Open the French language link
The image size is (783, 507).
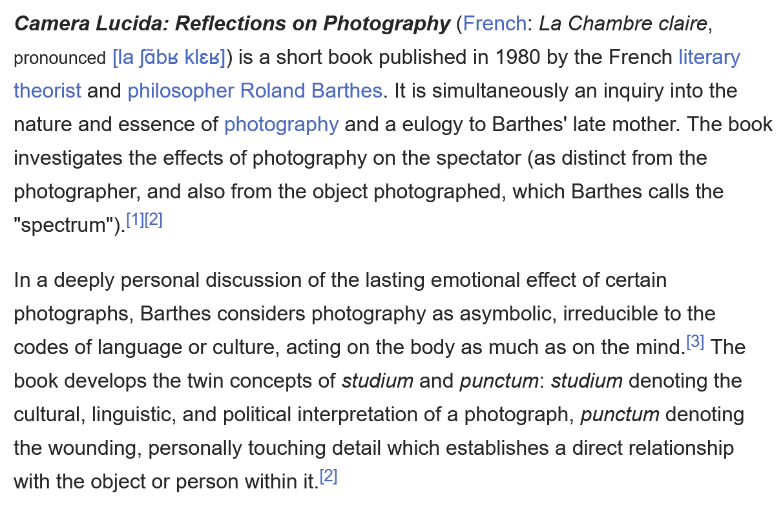point(494,23)
